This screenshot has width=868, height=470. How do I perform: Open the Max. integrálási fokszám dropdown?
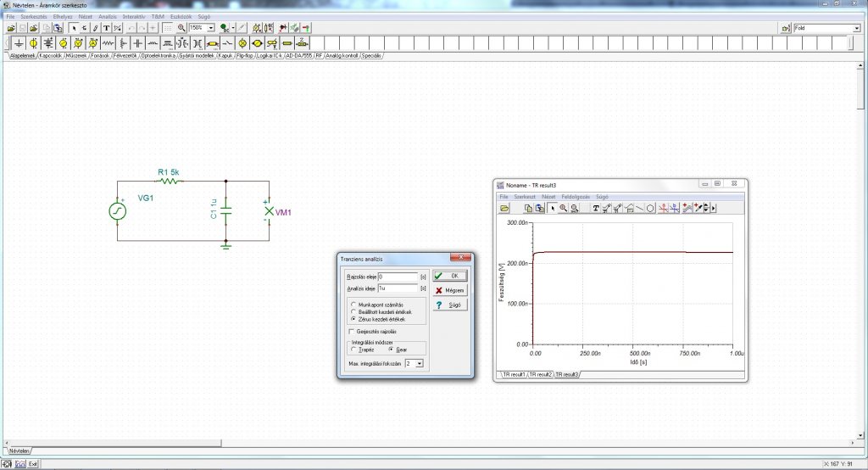click(419, 364)
